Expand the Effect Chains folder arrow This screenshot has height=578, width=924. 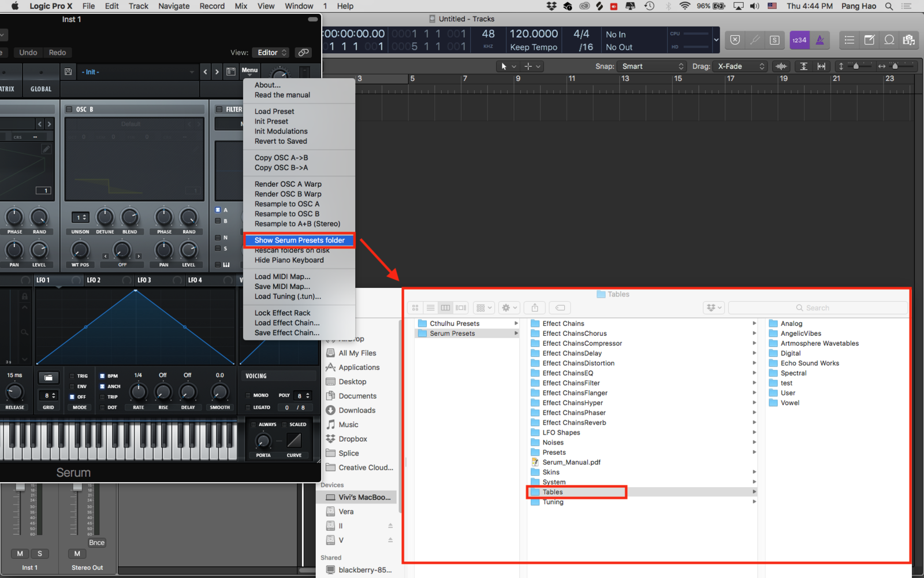coord(754,324)
